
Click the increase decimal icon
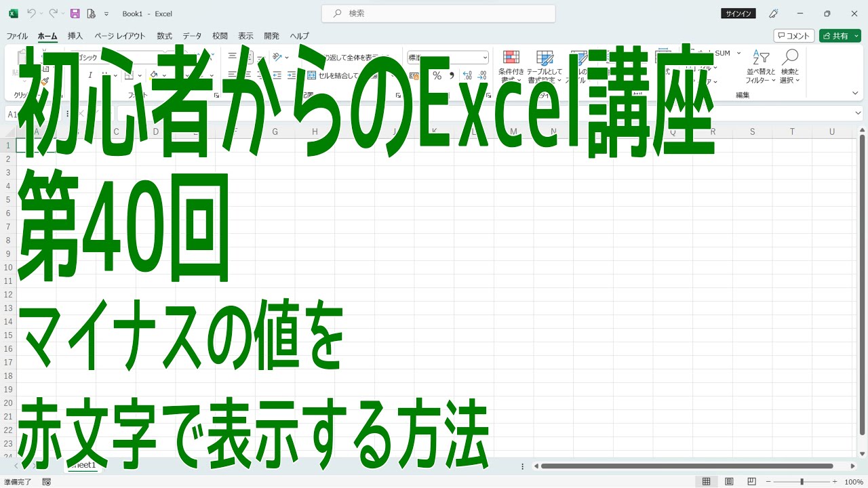(x=467, y=75)
